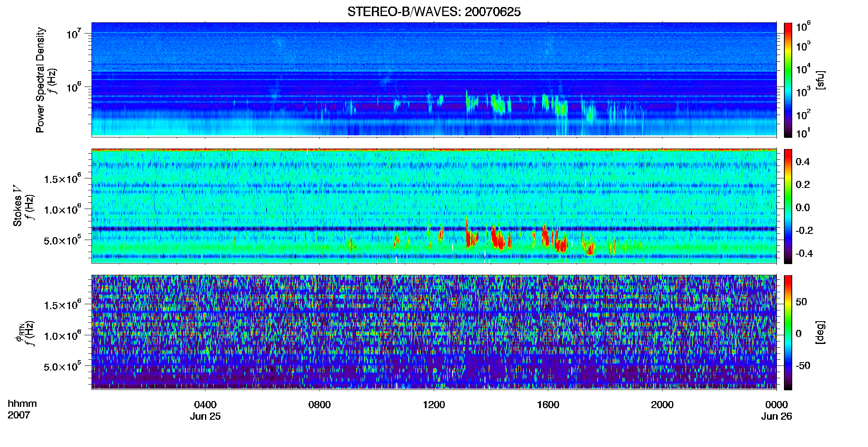Select the 0800 time tick label
The width and height of the screenshot is (868, 447).
(x=320, y=405)
